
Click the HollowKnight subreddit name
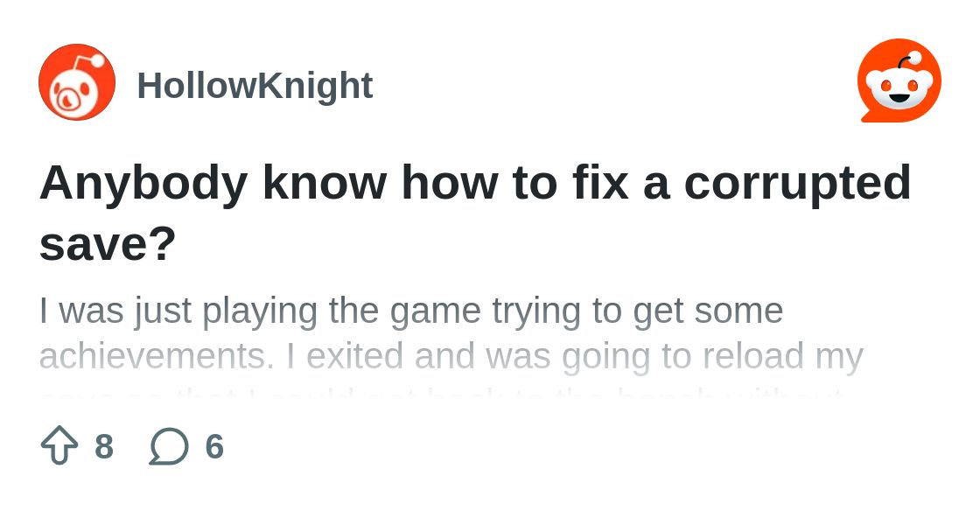pos(255,86)
